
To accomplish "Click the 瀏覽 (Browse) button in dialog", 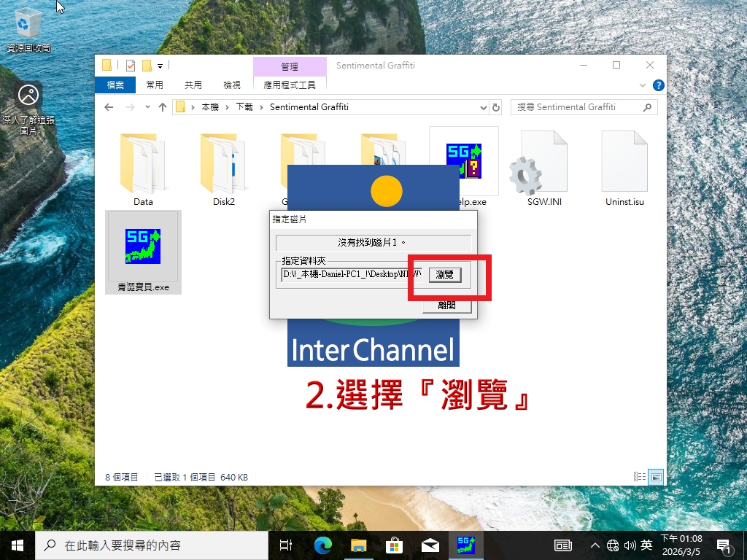I will pyautogui.click(x=444, y=275).
